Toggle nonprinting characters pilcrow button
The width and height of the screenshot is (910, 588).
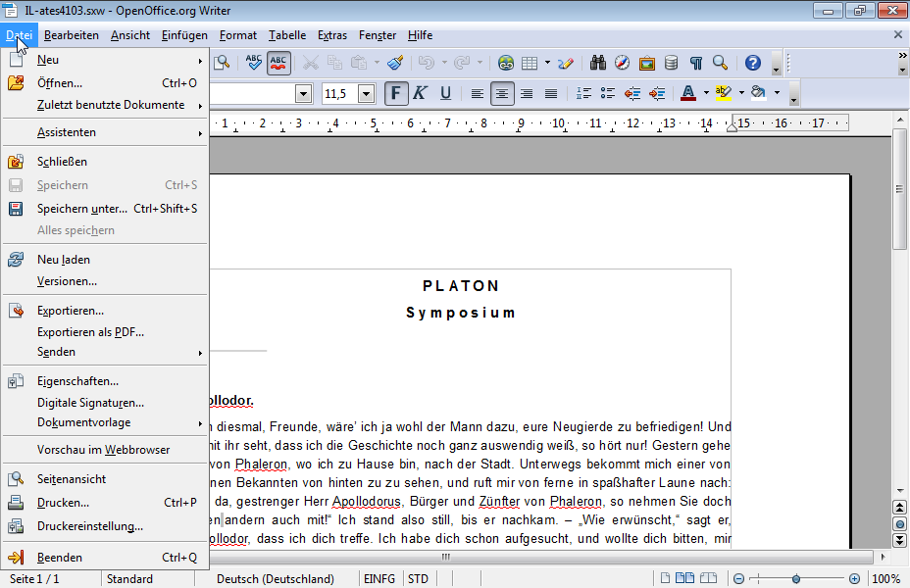click(x=695, y=63)
